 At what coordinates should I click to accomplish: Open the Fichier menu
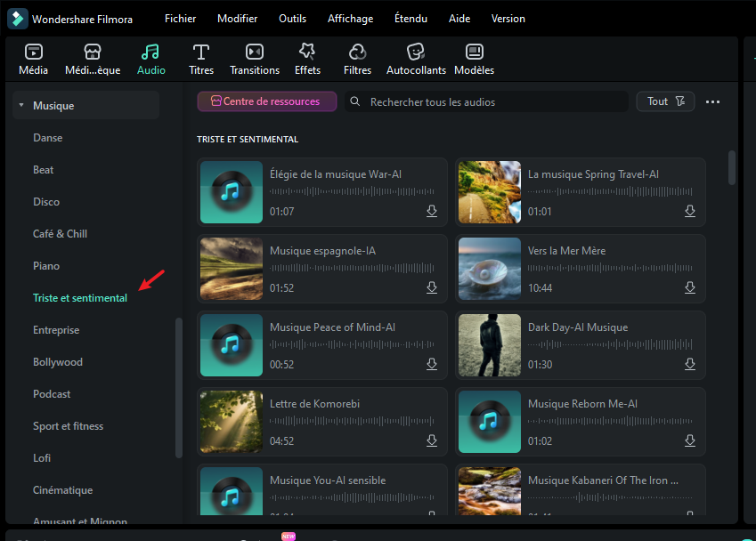tap(180, 19)
